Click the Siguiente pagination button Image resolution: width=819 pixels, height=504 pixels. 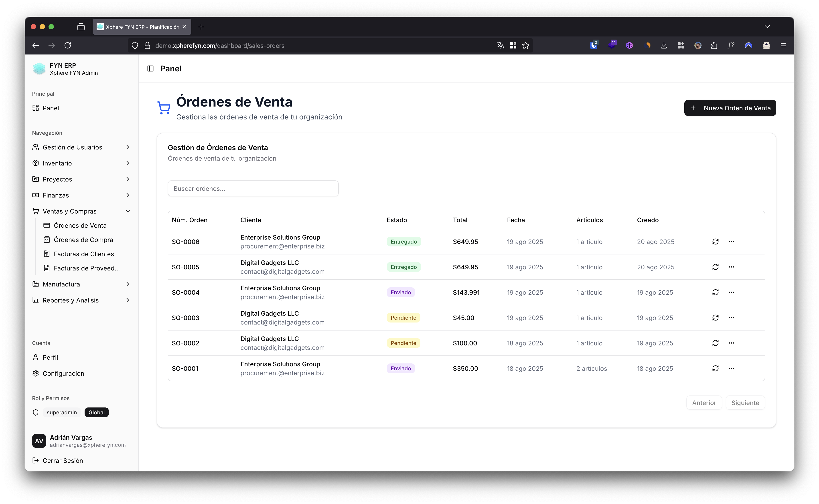(x=745, y=402)
